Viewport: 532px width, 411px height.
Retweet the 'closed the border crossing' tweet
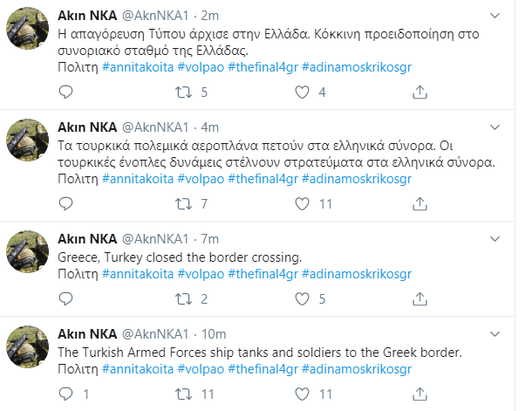tap(184, 299)
